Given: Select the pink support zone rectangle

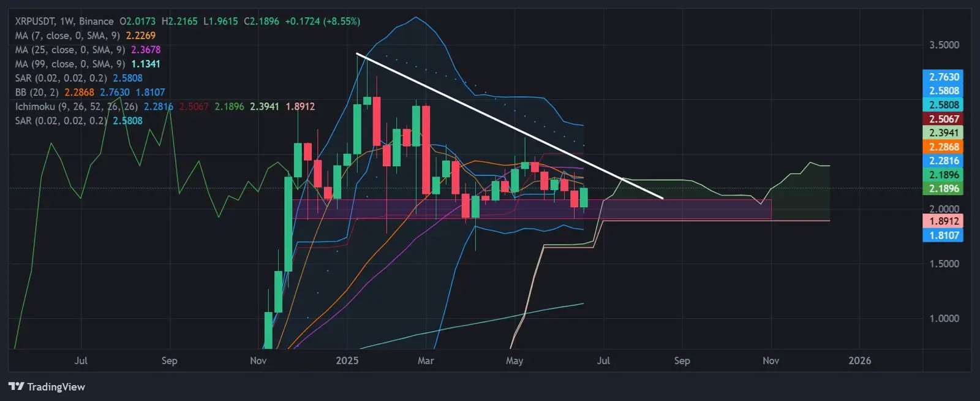Looking at the screenshot, I should point(532,209).
